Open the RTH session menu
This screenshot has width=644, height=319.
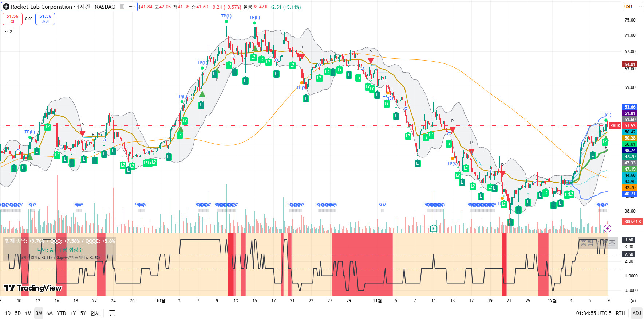point(620,313)
